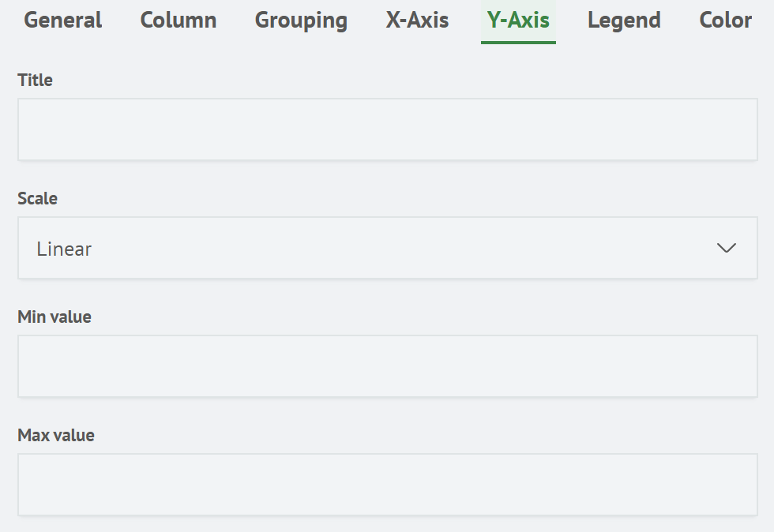
Task: Click the Scale field label
Action: click(x=37, y=198)
